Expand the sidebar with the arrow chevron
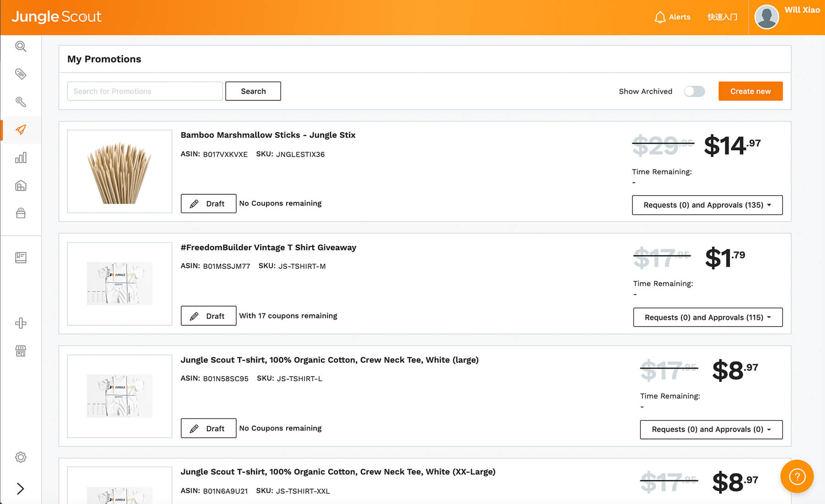The width and height of the screenshot is (825, 504). pyautogui.click(x=21, y=488)
